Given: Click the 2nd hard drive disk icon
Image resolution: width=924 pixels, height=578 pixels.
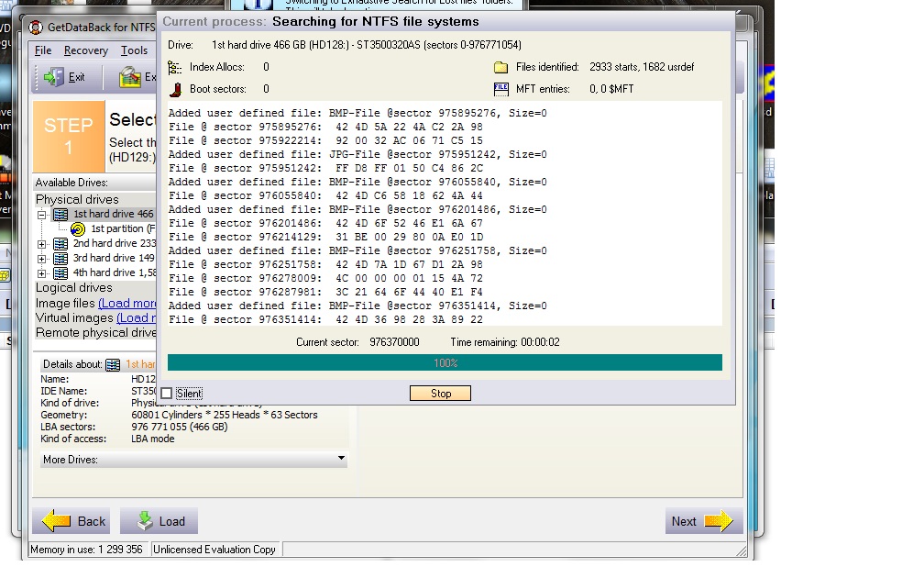Looking at the screenshot, I should pos(60,244).
